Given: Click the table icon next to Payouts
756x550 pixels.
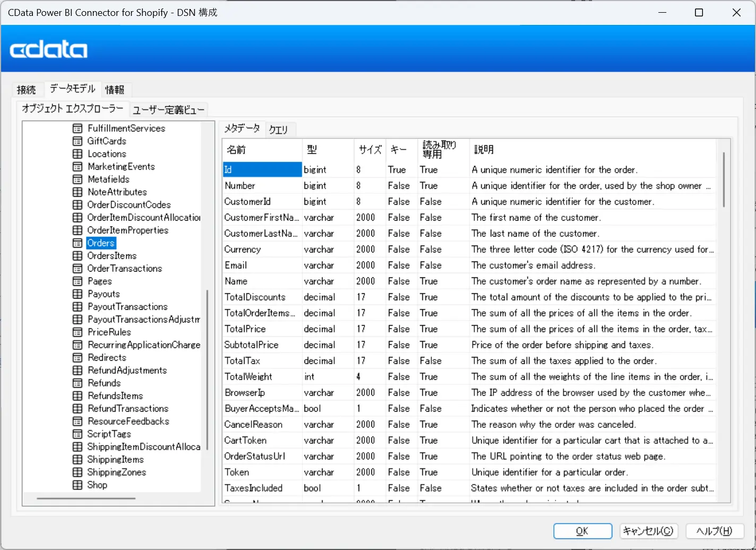Looking at the screenshot, I should pyautogui.click(x=77, y=294).
